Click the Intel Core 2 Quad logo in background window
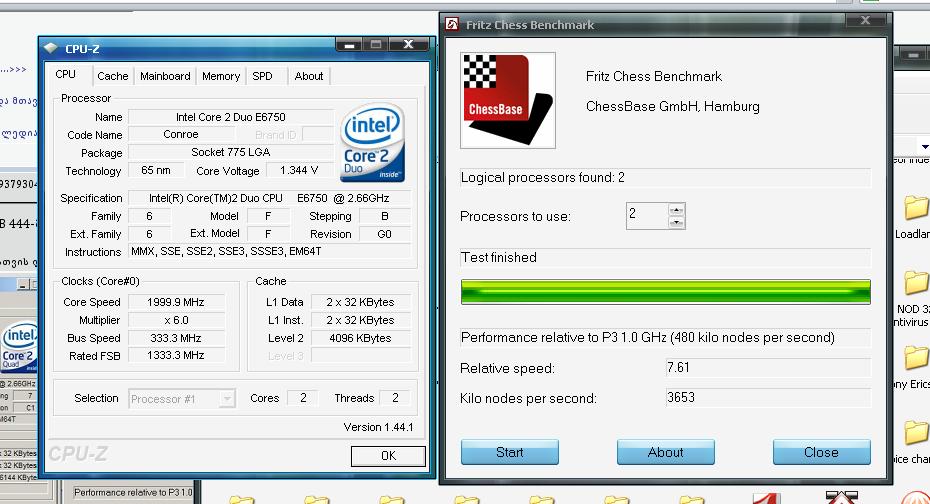Image resolution: width=930 pixels, height=504 pixels. [19, 347]
